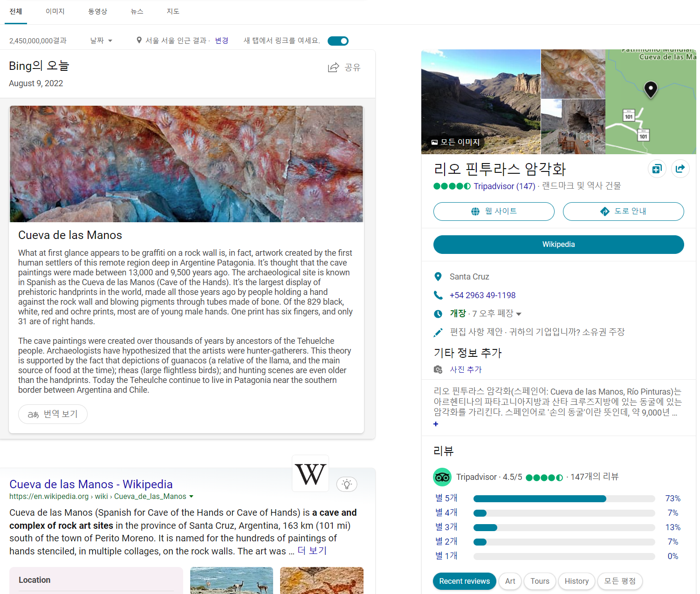Select the Art review filter chip
The width and height of the screenshot is (700, 594).
(x=510, y=581)
